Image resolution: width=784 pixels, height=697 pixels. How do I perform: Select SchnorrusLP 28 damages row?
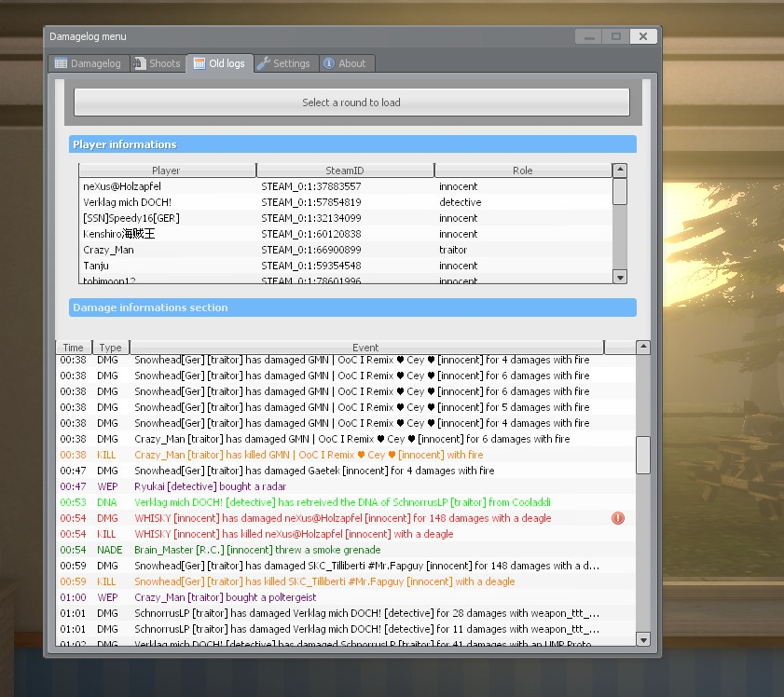coord(346,613)
